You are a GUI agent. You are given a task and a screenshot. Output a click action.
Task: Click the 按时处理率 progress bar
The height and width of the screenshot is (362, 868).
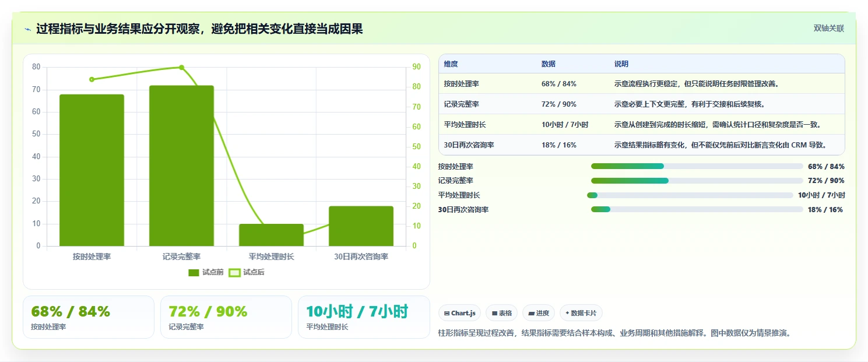coord(697,166)
